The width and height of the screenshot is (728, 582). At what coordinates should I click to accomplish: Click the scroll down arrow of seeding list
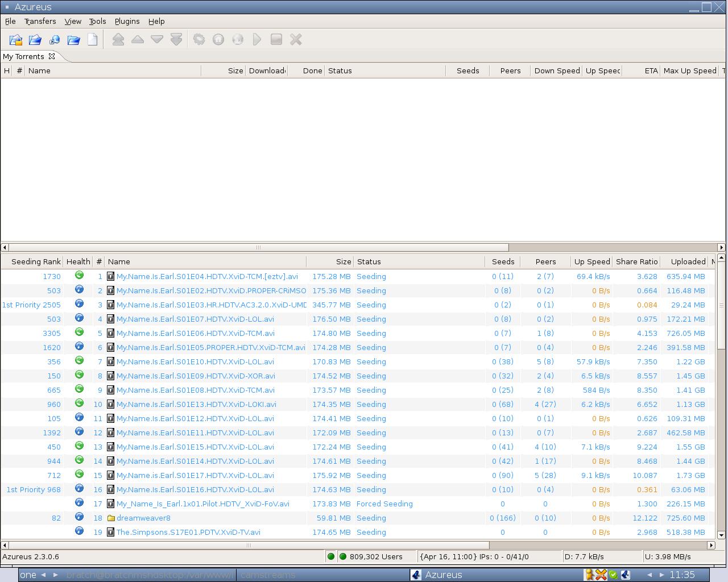pos(722,535)
